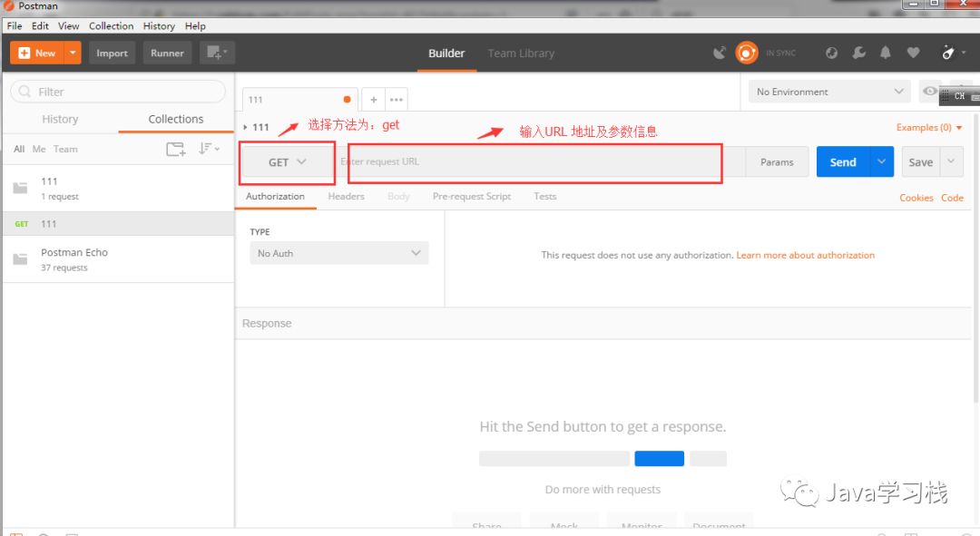This screenshot has height=536, width=980.
Task: Switch to the Collections sidebar tab
Action: 176,119
